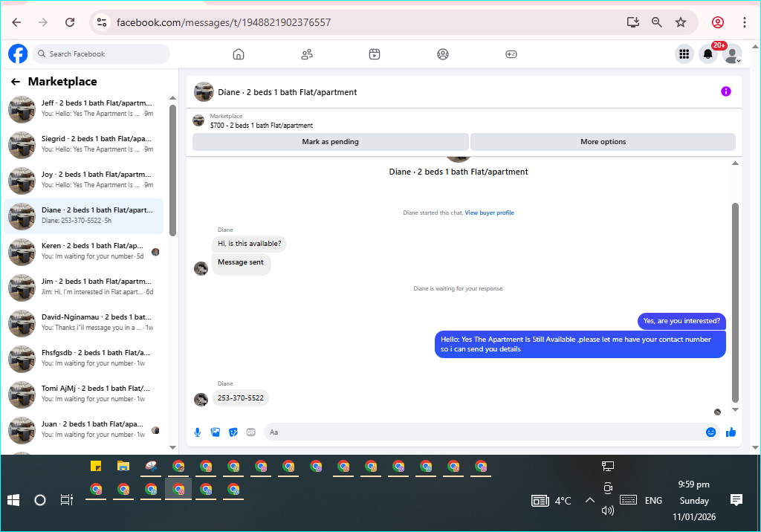The width and height of the screenshot is (761, 532).
Task: Open conversation info purple icon
Action: [x=725, y=91]
